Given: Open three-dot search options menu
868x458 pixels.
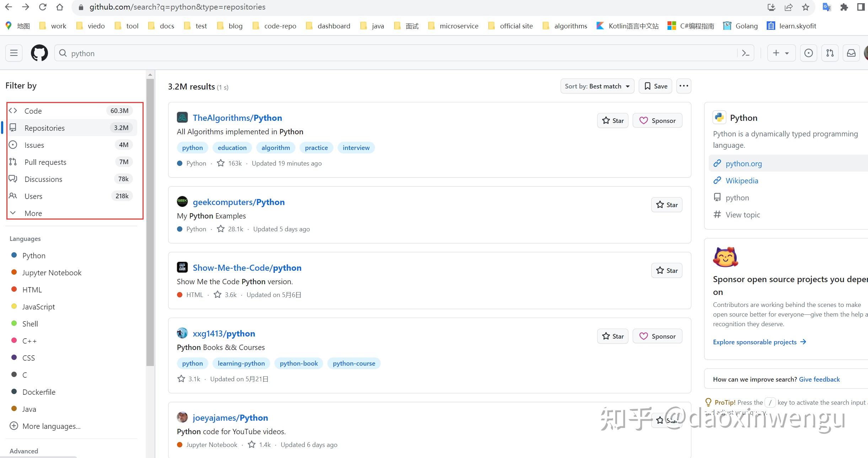Looking at the screenshot, I should [x=684, y=86].
